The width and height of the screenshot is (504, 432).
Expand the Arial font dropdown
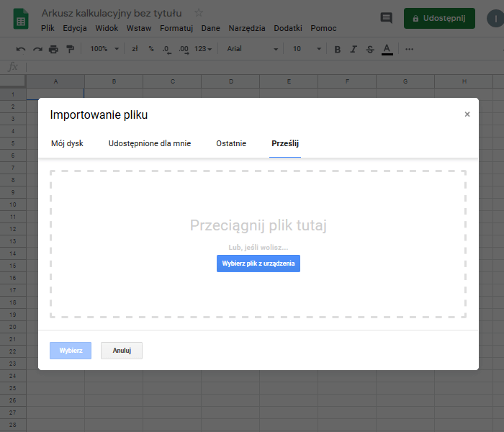click(252, 49)
